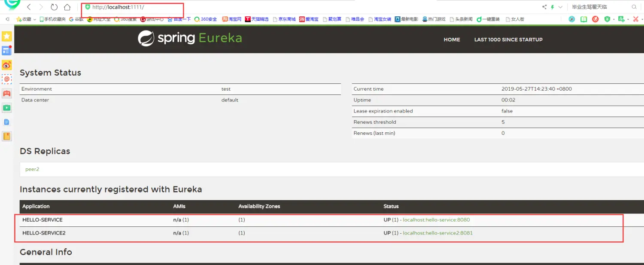Expand the arrow beside yen shield icon
Image resolution: width=644 pixels, height=265 pixels.
(614, 19)
